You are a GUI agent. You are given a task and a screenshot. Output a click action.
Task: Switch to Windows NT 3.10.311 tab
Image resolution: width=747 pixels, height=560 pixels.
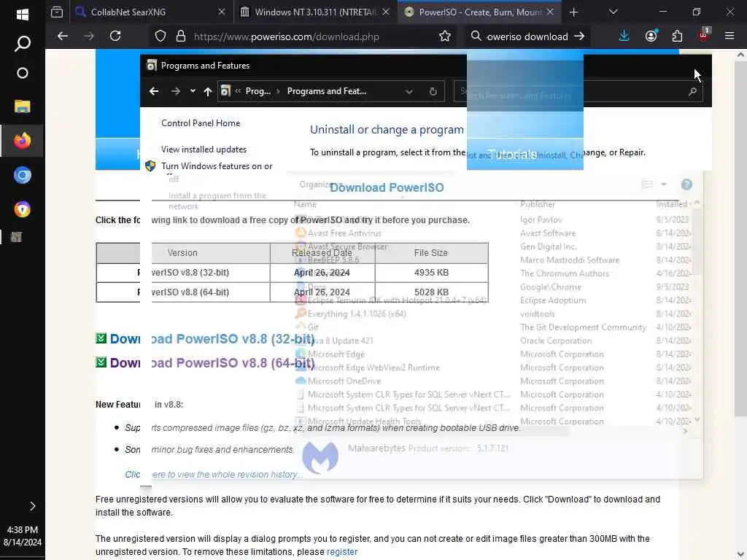(x=314, y=12)
